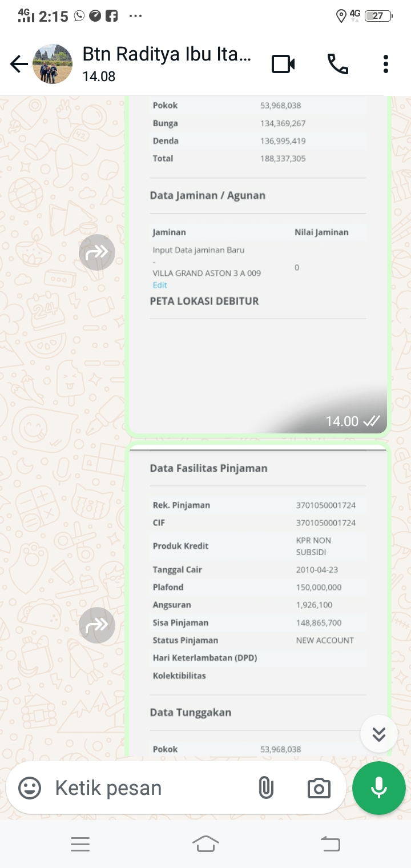The width and height of the screenshot is (411, 868).
Task: Jump to latest messages with down chevron
Action: (x=379, y=734)
